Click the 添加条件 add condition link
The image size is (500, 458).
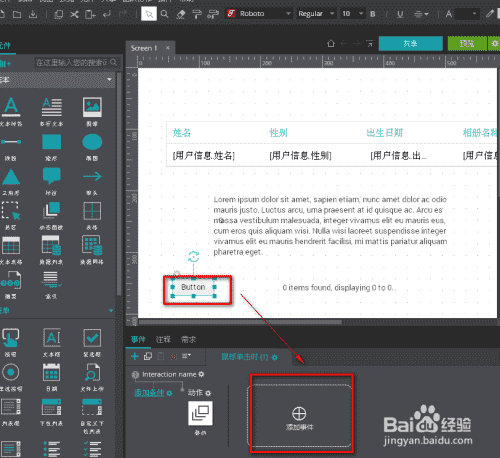[149, 393]
